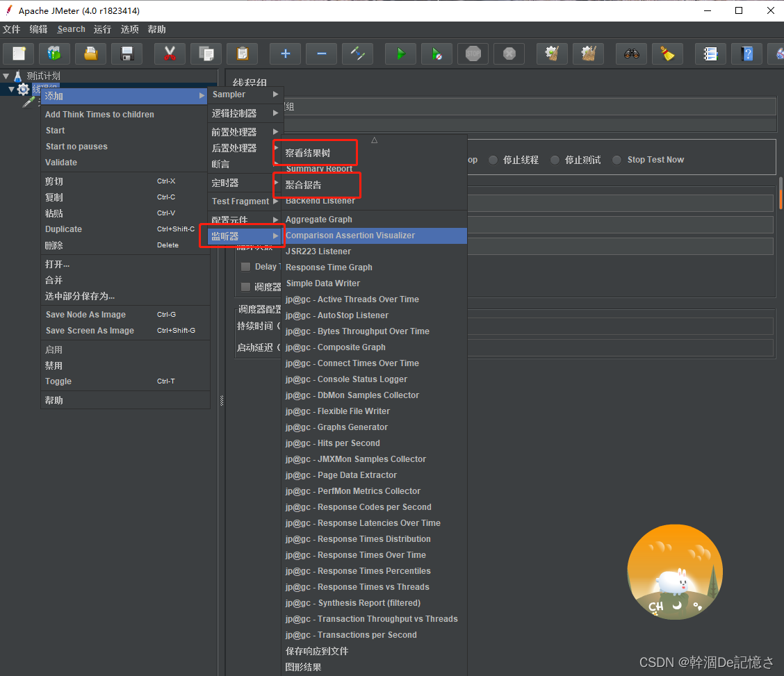Select the 停止线程 radio button

[x=493, y=160]
